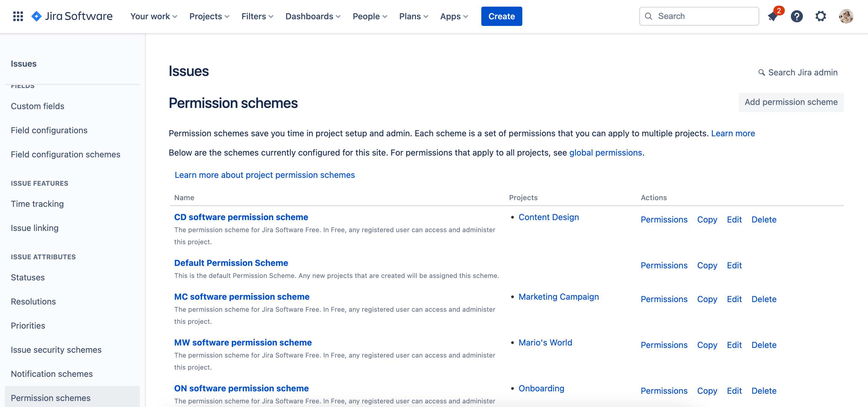Image resolution: width=868 pixels, height=407 pixels.
Task: Select the Permission schemes sidebar item
Action: (51, 398)
